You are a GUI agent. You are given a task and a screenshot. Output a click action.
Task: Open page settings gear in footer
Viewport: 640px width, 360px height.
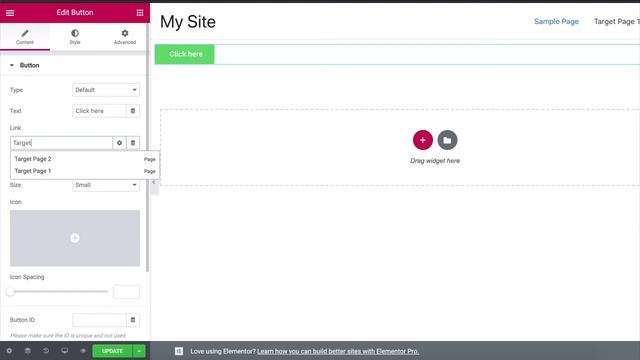point(9,351)
